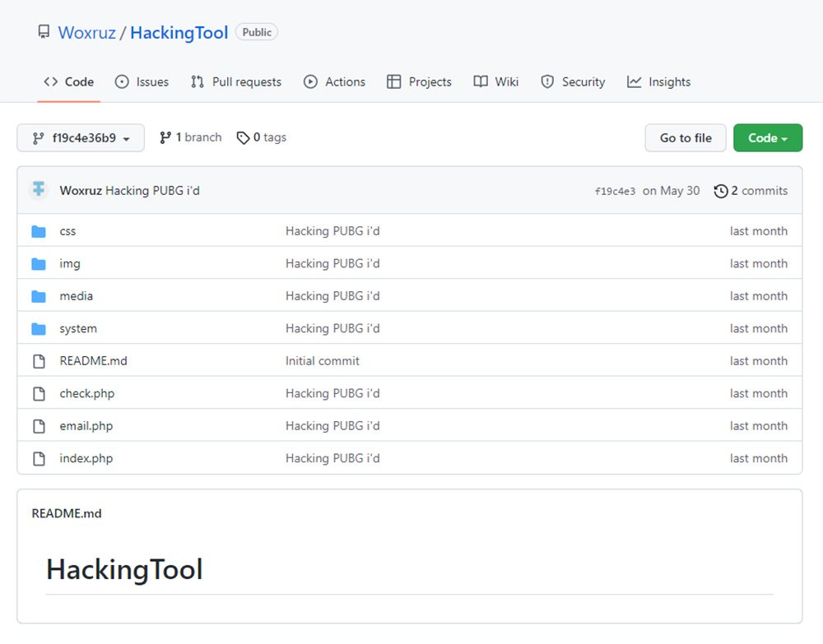The image size is (823, 644).
Task: Open the check.php file
Action: click(x=87, y=393)
